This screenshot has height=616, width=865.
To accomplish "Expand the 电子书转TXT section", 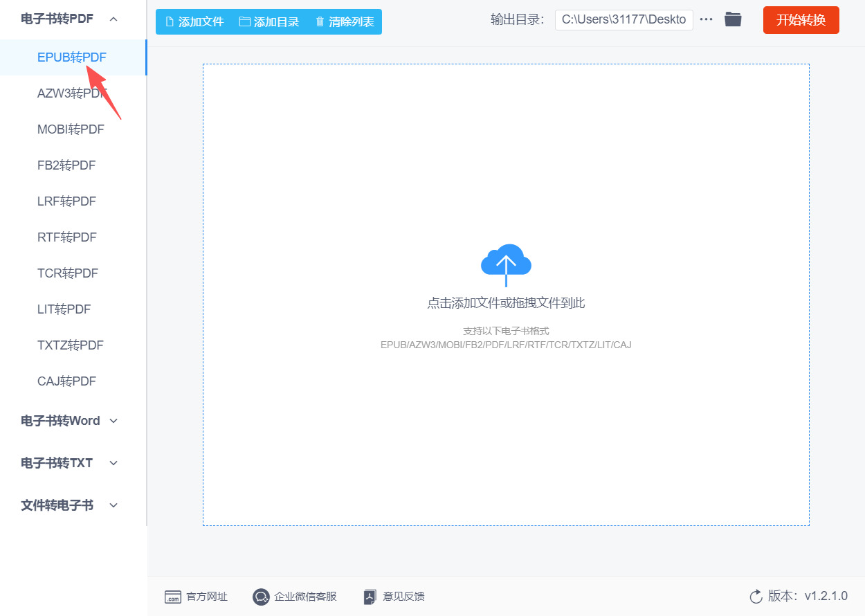I will (x=69, y=463).
